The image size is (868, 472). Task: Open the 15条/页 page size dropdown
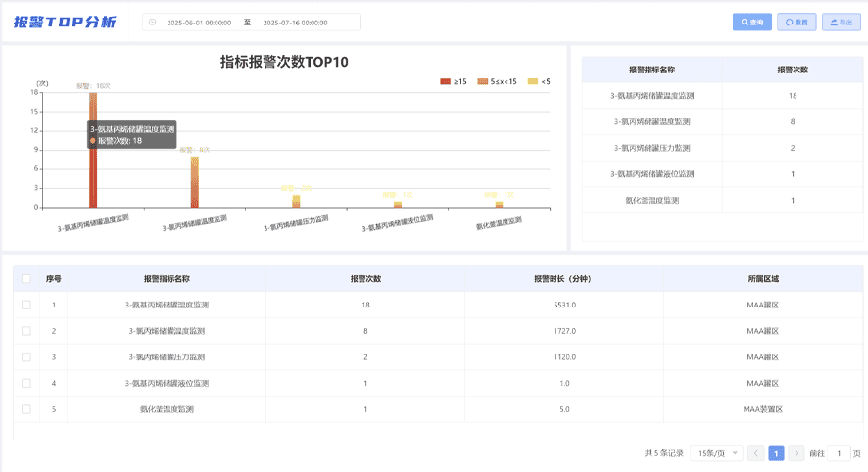tap(715, 453)
